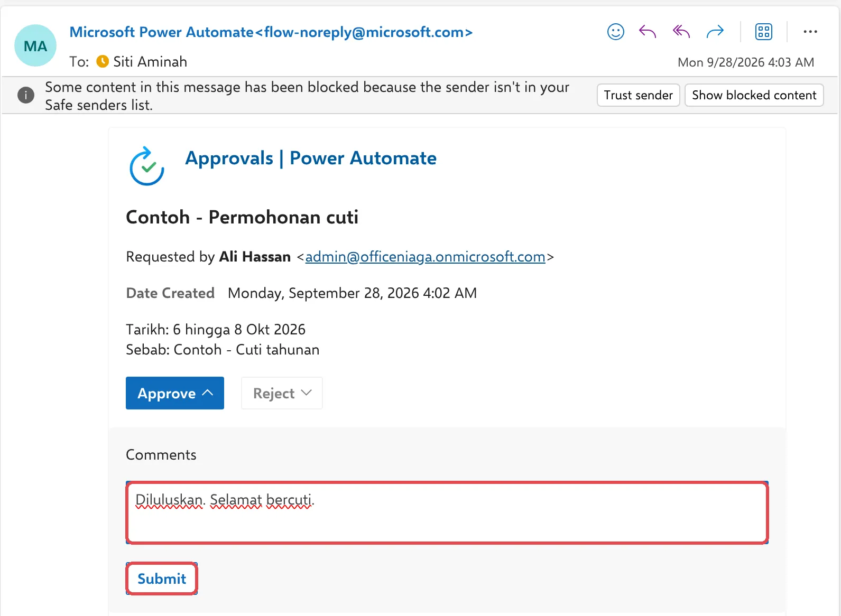
Task: Click the Safe senders blocked content message
Action: [x=307, y=96]
